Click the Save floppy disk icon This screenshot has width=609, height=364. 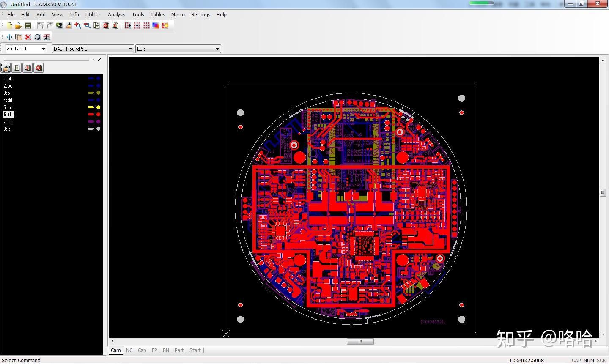coord(27,26)
